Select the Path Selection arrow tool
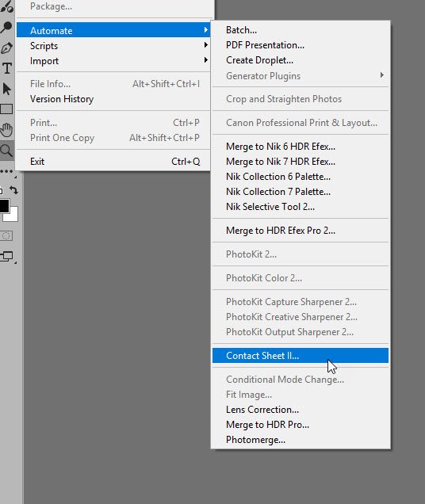This screenshot has width=425, height=504. point(6,89)
